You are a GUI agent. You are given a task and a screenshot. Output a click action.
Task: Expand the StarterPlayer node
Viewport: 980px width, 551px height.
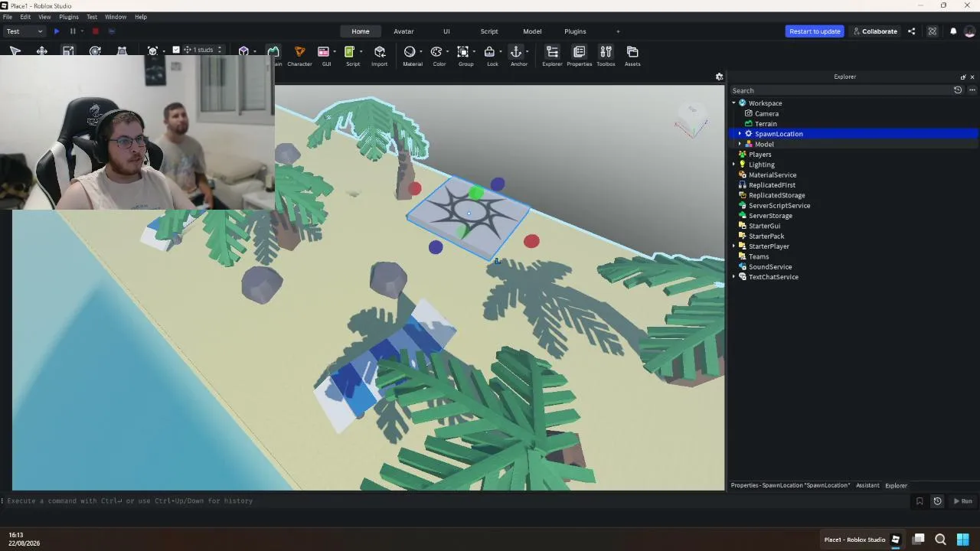[733, 246]
